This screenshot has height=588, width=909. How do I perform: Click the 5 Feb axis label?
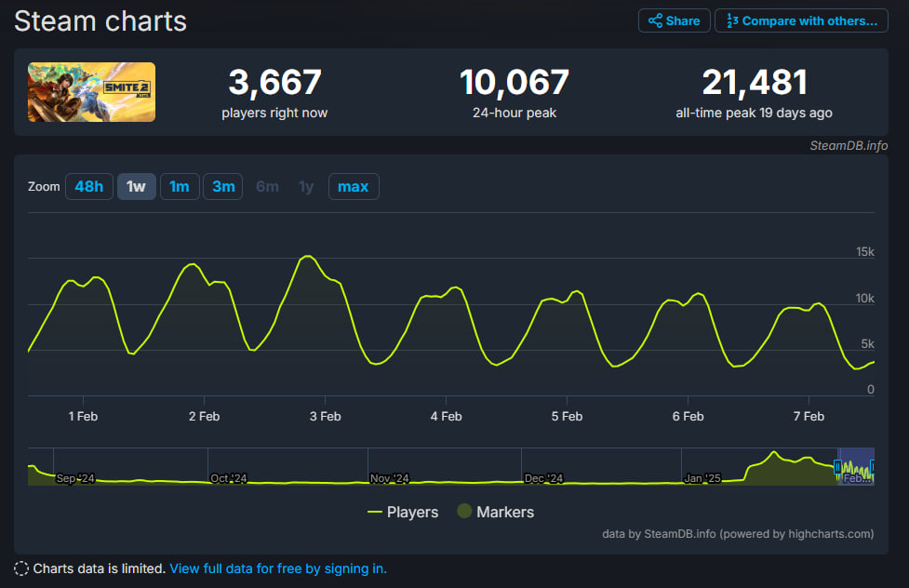tap(567, 417)
